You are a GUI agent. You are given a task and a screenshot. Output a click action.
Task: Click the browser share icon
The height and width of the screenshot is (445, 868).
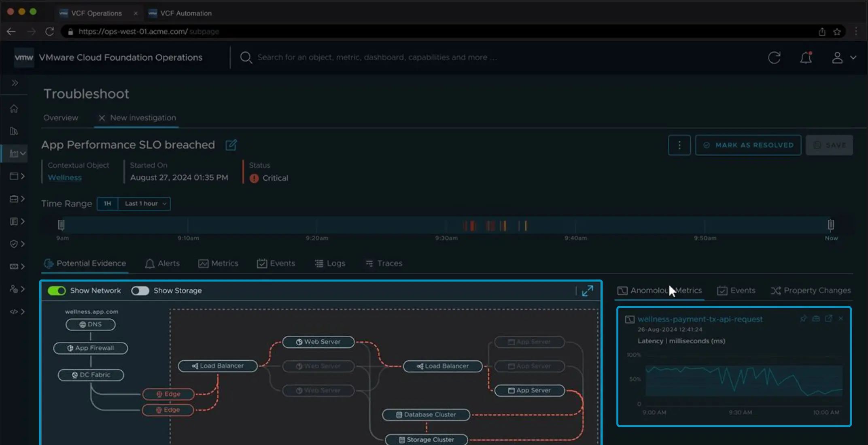click(822, 32)
